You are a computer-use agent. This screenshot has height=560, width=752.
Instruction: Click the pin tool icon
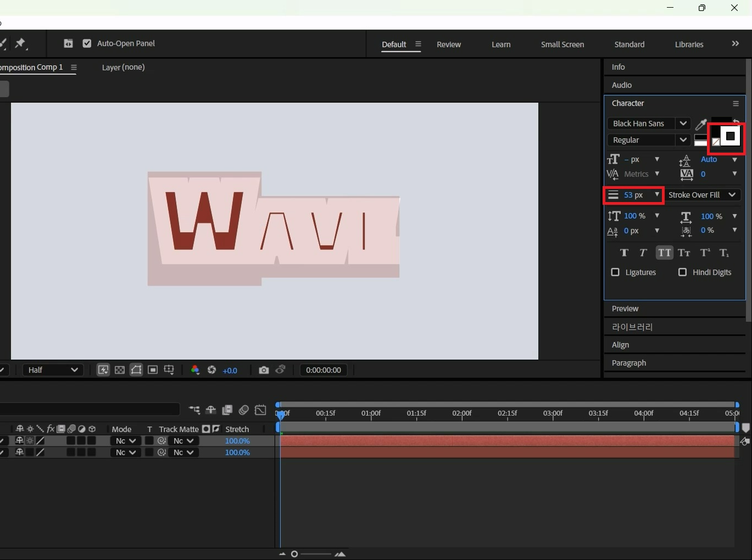point(20,43)
